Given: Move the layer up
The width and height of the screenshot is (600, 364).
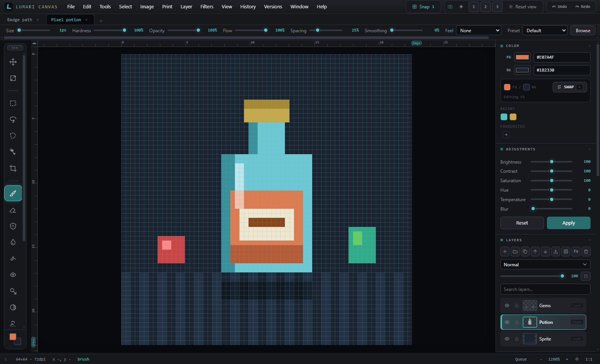Looking at the screenshot, I should tap(535, 252).
